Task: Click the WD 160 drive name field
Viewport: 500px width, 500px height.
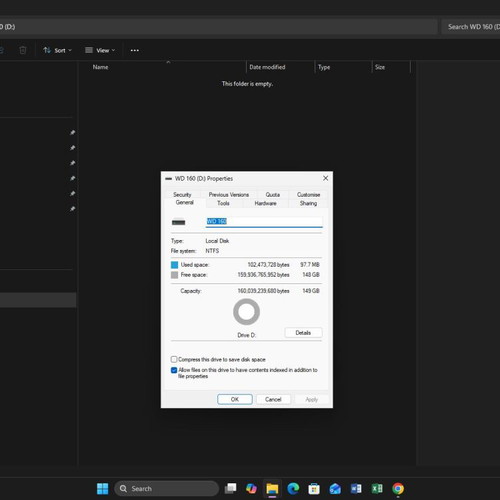Action: coord(264,222)
